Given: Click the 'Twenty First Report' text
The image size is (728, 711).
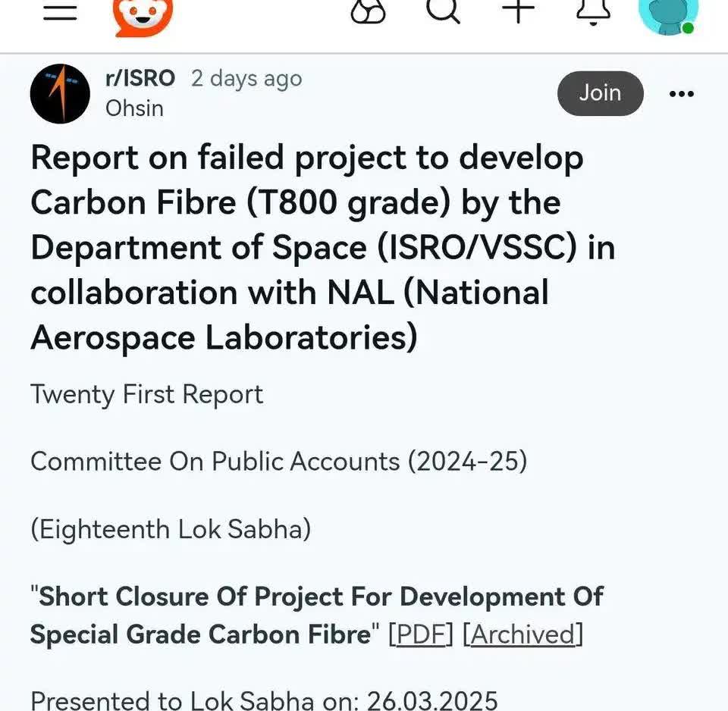Looking at the screenshot, I should 147,394.
